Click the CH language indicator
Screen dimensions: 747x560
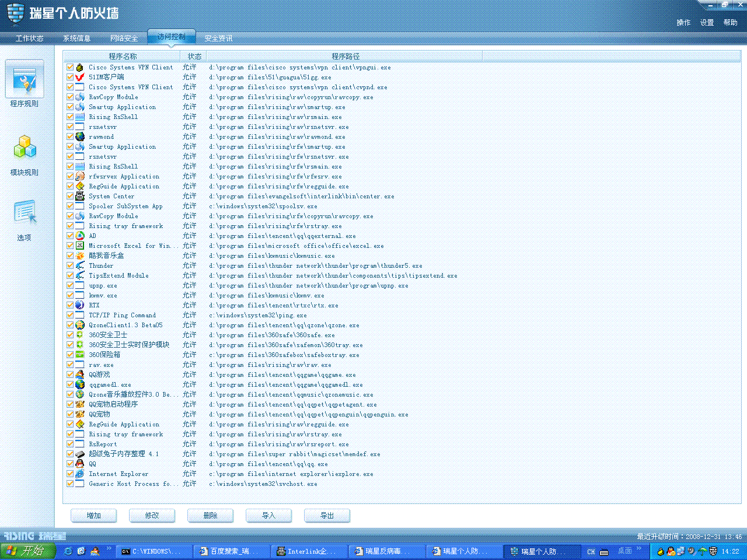591,552
